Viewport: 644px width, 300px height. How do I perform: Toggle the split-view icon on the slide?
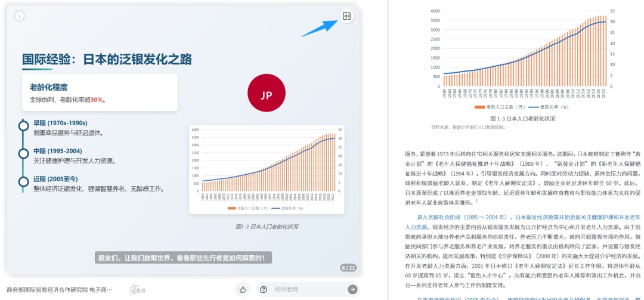(346, 16)
